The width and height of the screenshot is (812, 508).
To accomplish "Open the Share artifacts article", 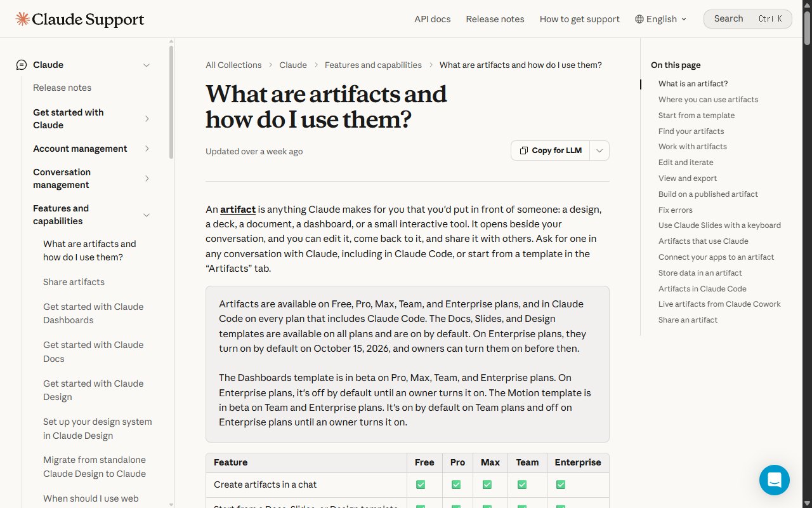I will [x=74, y=282].
